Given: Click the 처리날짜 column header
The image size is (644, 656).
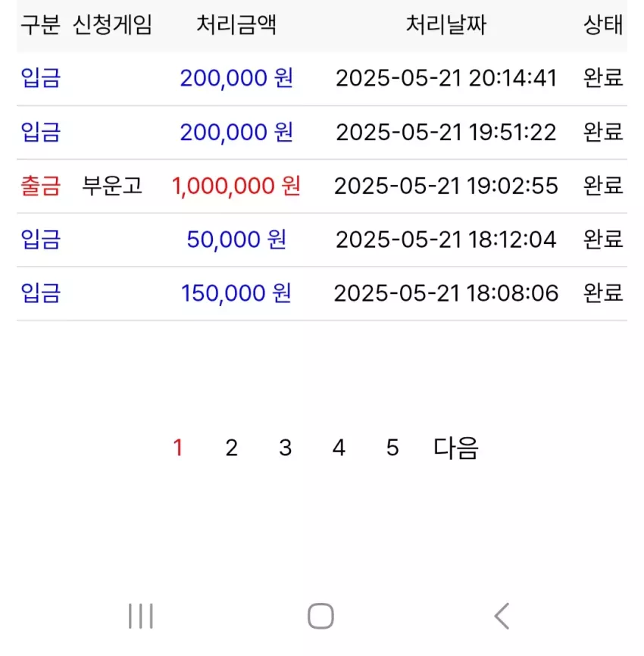Looking at the screenshot, I should click(446, 24).
